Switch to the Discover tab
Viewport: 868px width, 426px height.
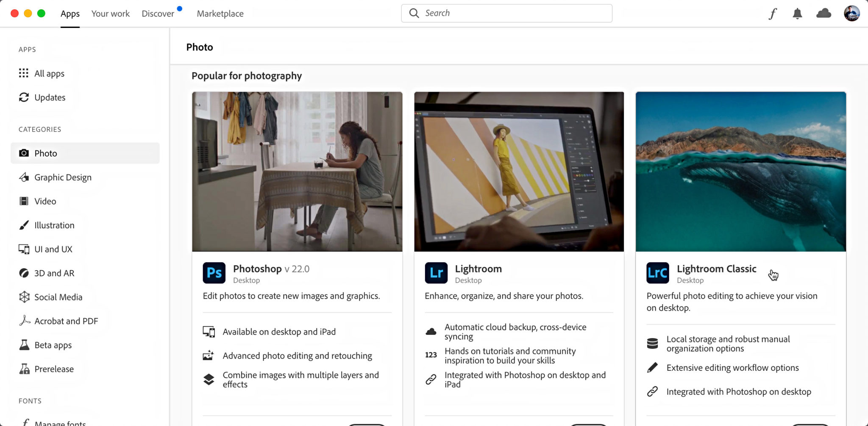click(x=158, y=14)
